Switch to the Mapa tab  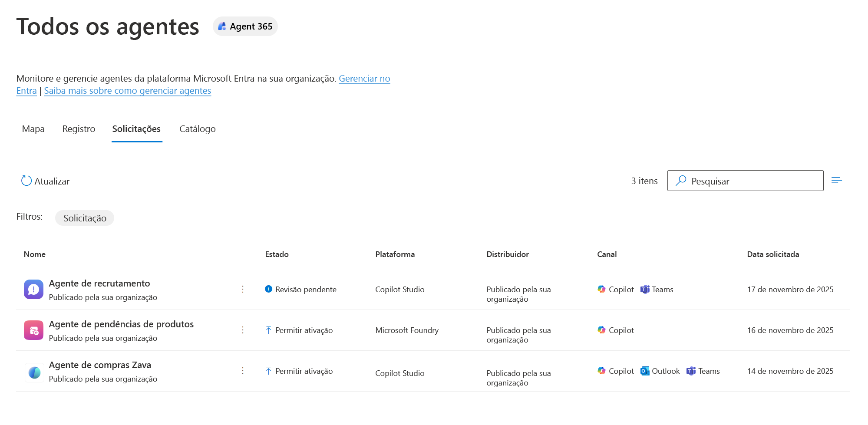(x=33, y=129)
